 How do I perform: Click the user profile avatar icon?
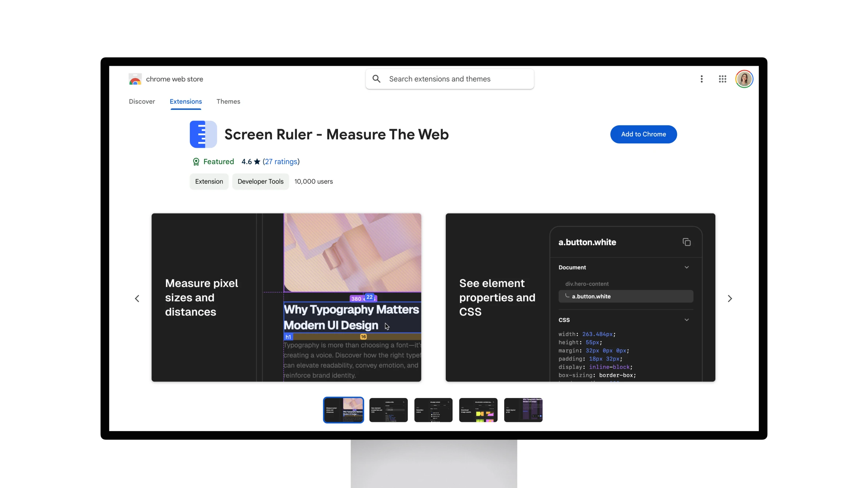pyautogui.click(x=744, y=78)
